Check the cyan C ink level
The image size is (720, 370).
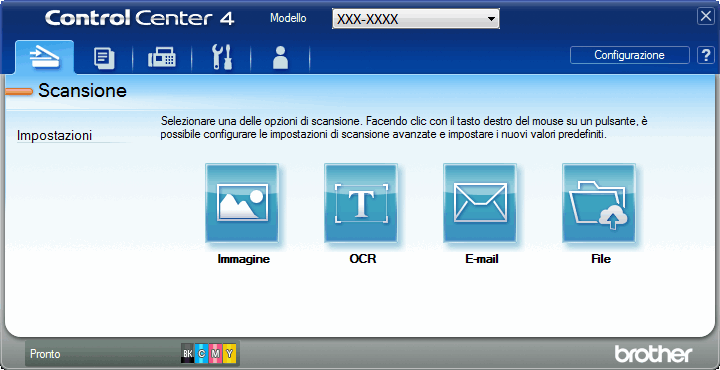point(201,354)
